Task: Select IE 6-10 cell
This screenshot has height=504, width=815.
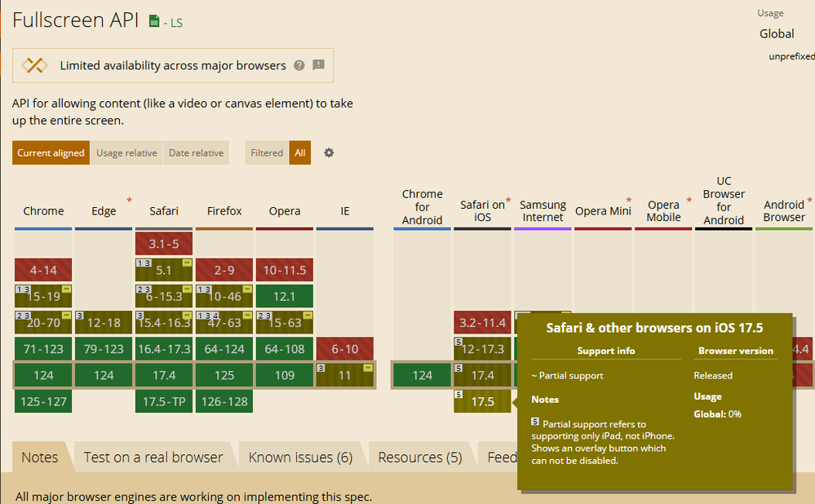Action: 344,349
